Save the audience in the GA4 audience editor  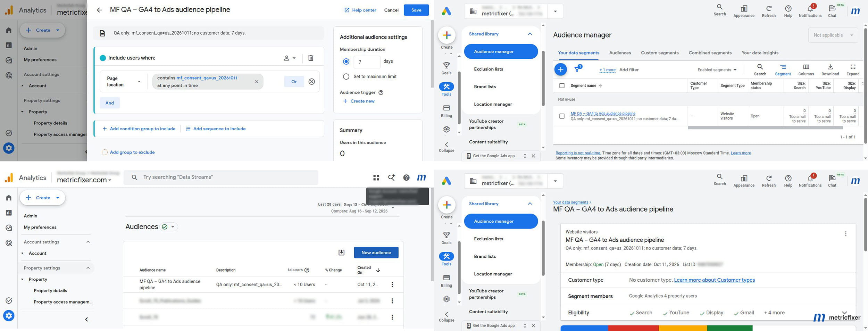pyautogui.click(x=416, y=10)
